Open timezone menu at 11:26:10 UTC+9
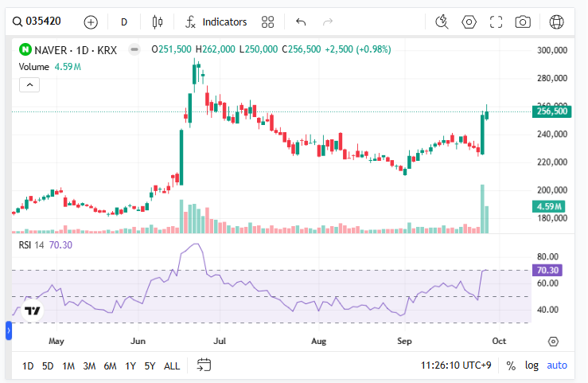Screen dimensions: 588x383 (456, 365)
